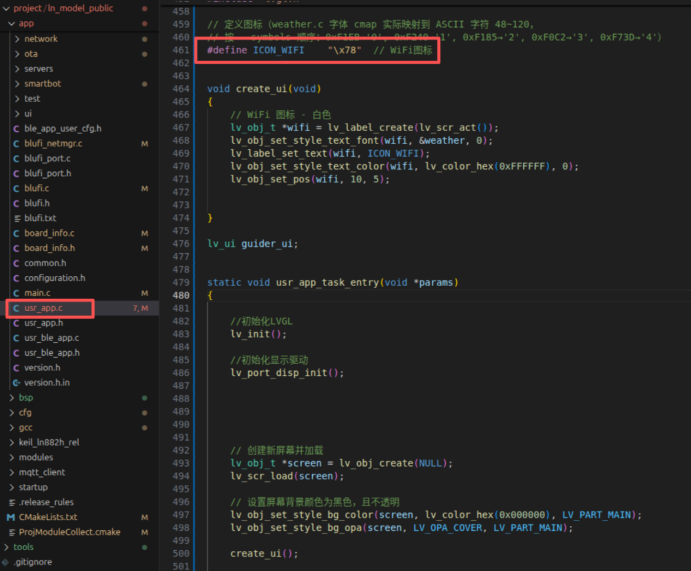Click create_ui() call on line 500
The width and height of the screenshot is (691, 571).
[x=264, y=554]
